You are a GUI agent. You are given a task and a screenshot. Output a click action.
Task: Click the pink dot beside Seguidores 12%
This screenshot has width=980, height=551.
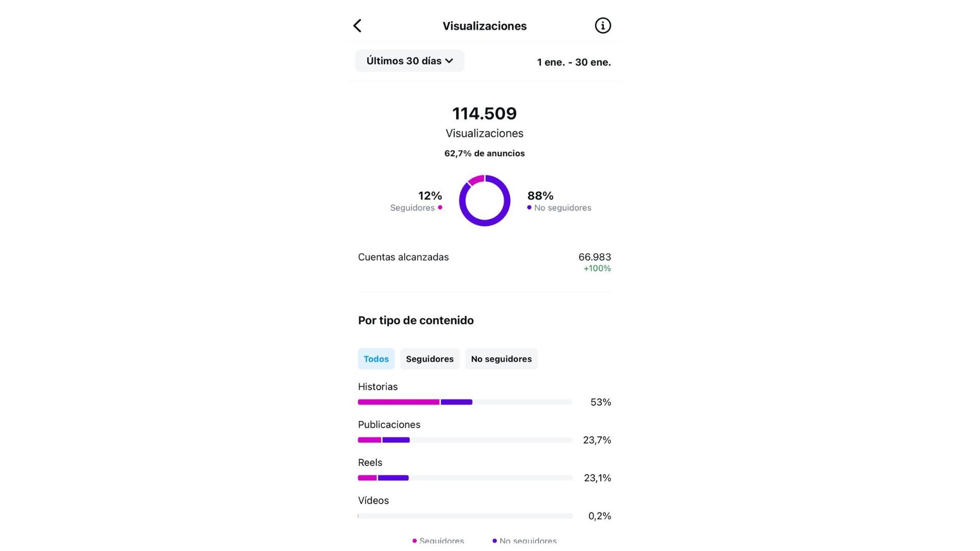[440, 208]
